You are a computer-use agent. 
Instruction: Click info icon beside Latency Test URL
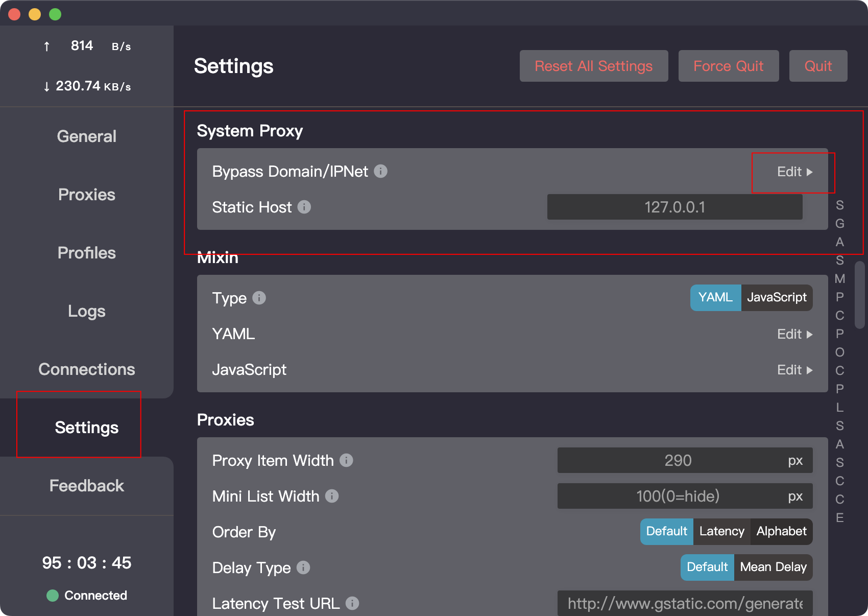[352, 603]
